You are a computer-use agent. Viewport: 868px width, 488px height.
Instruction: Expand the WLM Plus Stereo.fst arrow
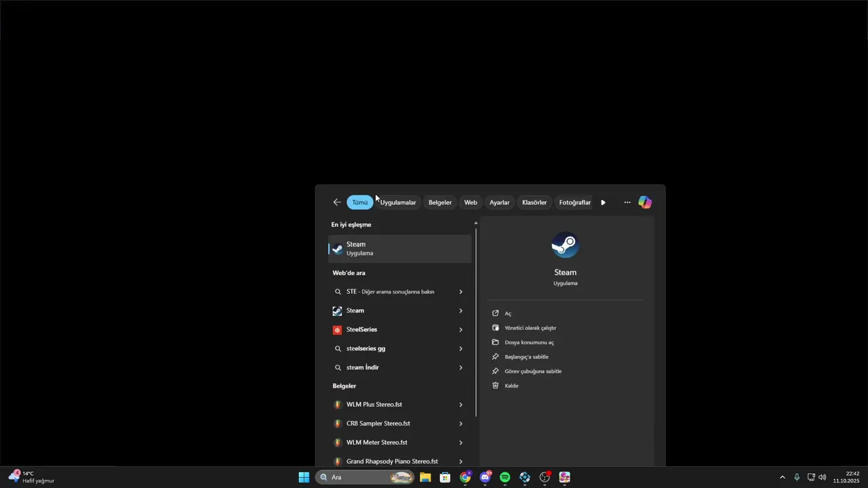click(x=460, y=405)
